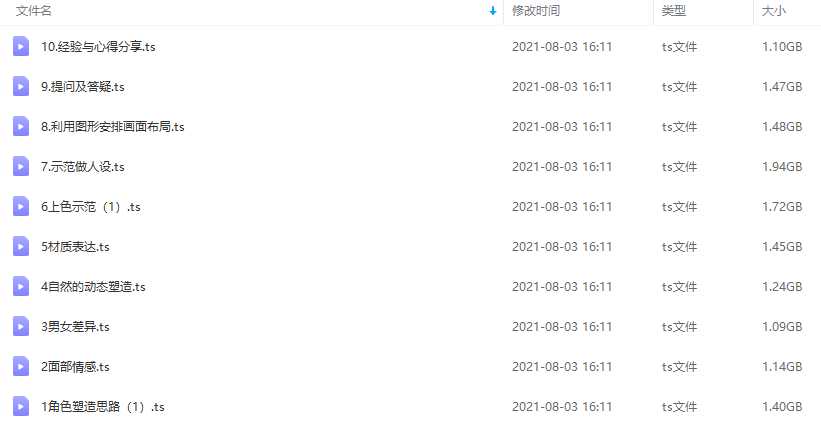Open the file 4自然的动态塑造.ts

coord(93,287)
